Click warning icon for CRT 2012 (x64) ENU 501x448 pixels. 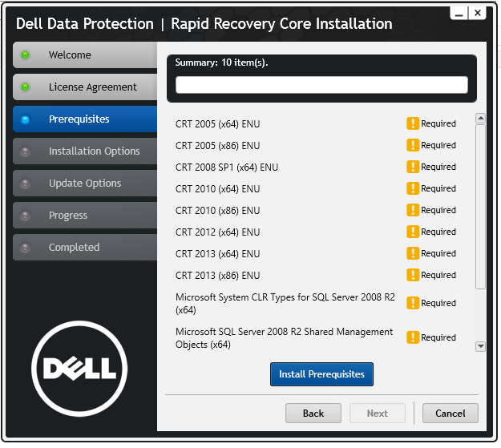[413, 232]
